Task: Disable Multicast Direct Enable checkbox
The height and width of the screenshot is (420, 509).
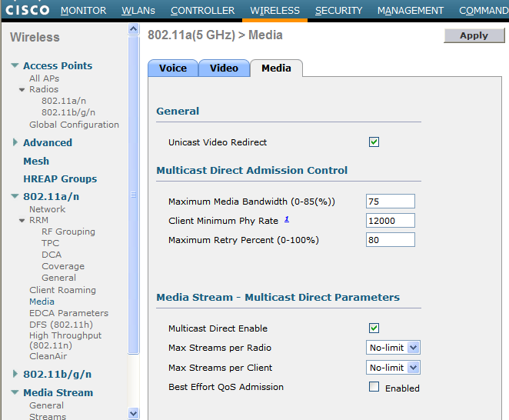Action: [x=374, y=328]
